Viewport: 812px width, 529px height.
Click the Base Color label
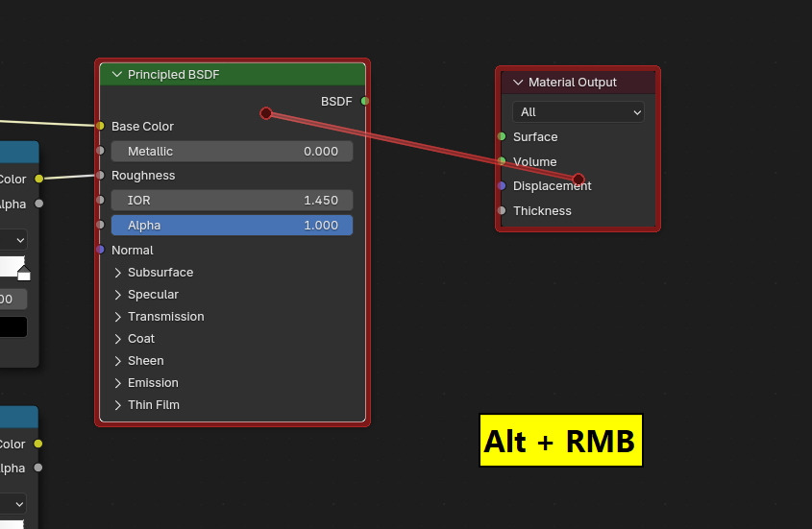pos(142,127)
